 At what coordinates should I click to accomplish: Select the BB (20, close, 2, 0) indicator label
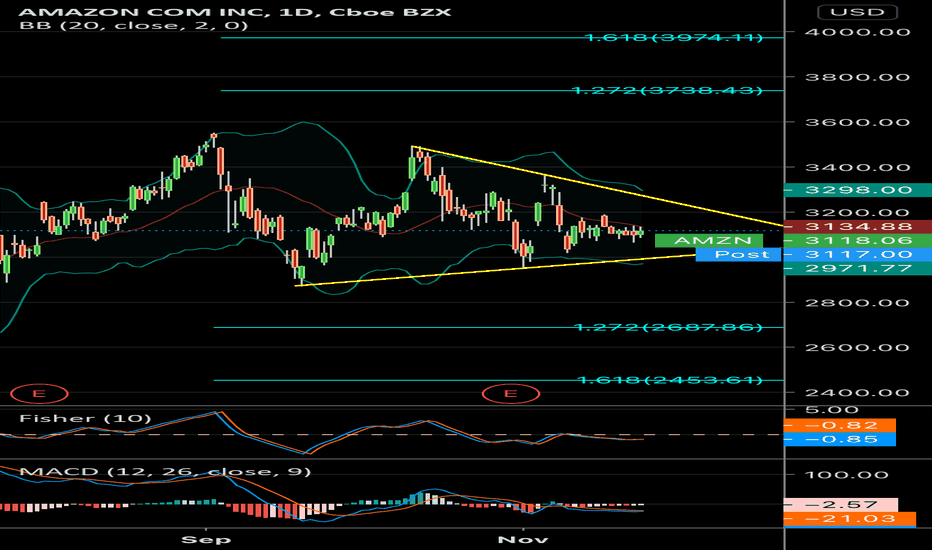tap(134, 26)
